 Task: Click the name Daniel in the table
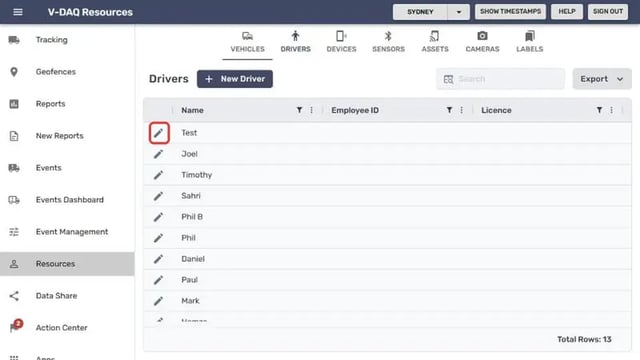click(193, 259)
